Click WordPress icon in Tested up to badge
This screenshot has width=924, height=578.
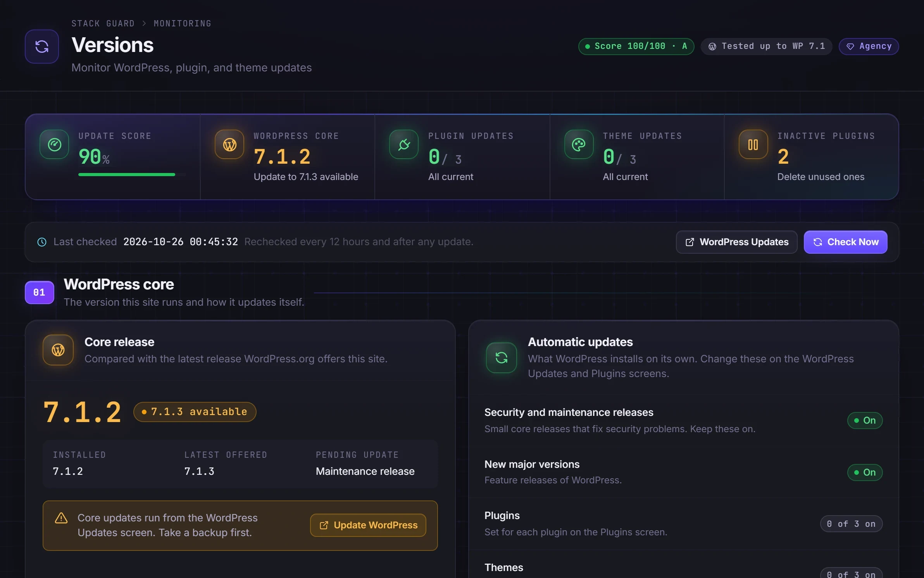click(x=712, y=47)
